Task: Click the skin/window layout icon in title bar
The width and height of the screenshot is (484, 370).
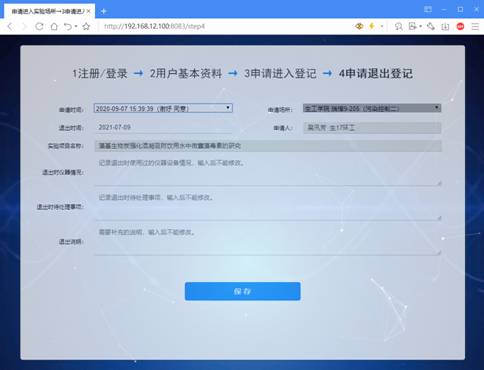Action: pyautogui.click(x=428, y=9)
